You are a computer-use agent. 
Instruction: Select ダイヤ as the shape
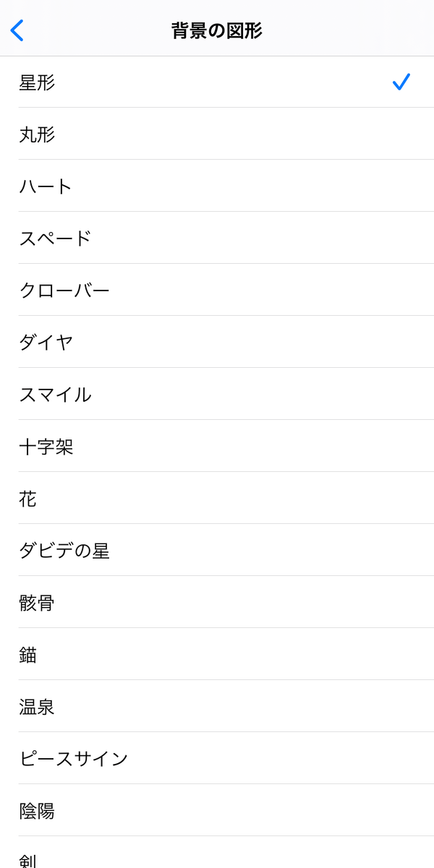[217, 343]
